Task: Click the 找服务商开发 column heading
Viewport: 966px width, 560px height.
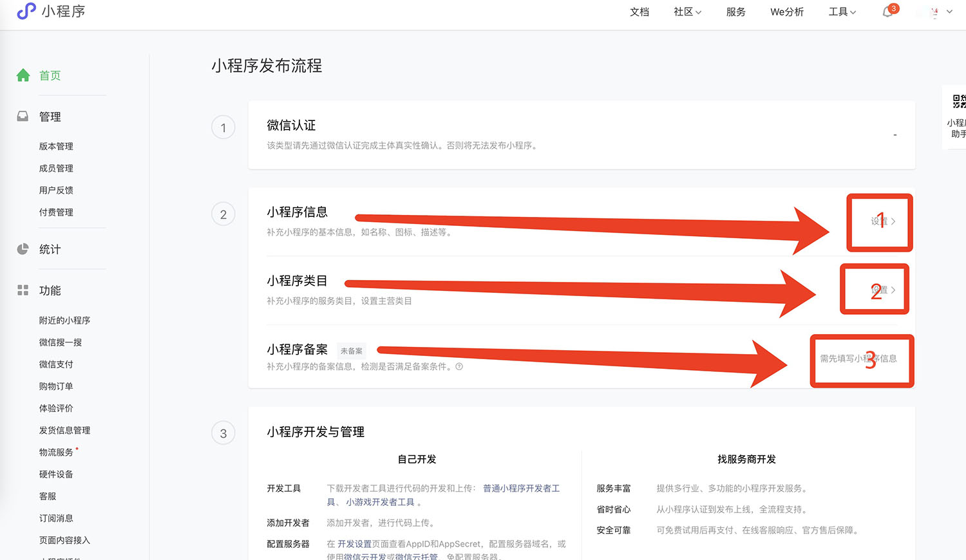Action: point(746,459)
